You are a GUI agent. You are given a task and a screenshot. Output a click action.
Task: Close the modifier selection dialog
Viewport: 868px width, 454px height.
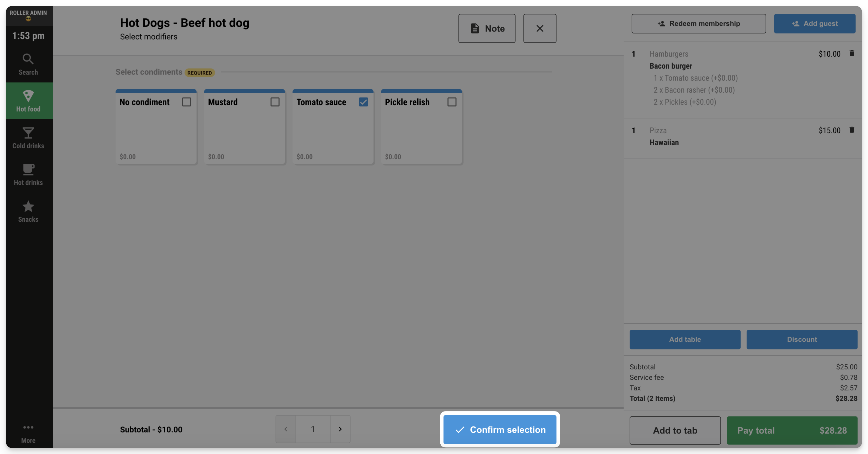tap(540, 28)
